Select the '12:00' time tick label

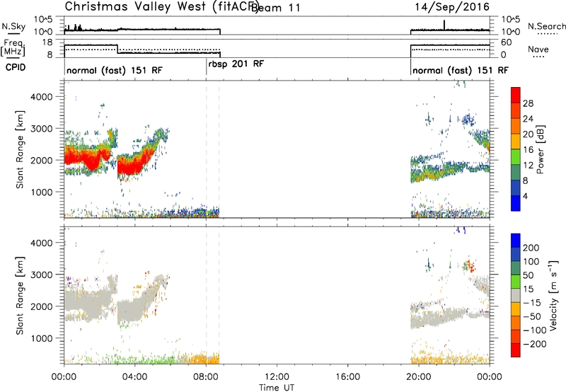point(277,377)
